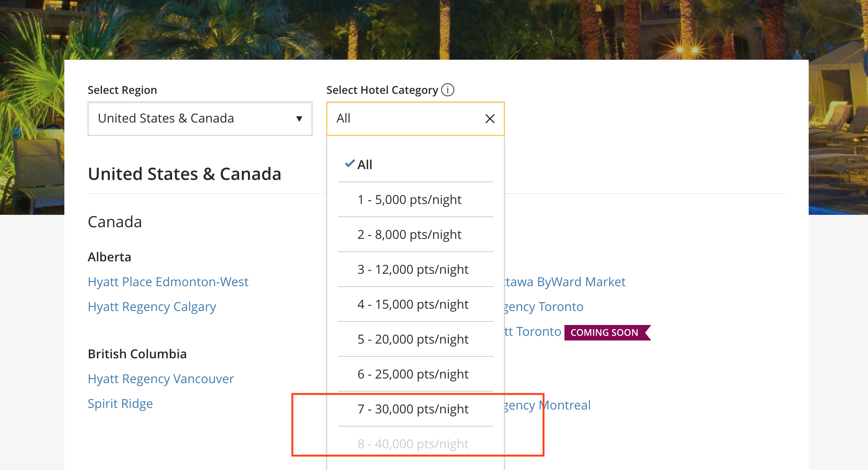
Task: Open the Spirit Ridge hotel link
Action: (x=120, y=404)
